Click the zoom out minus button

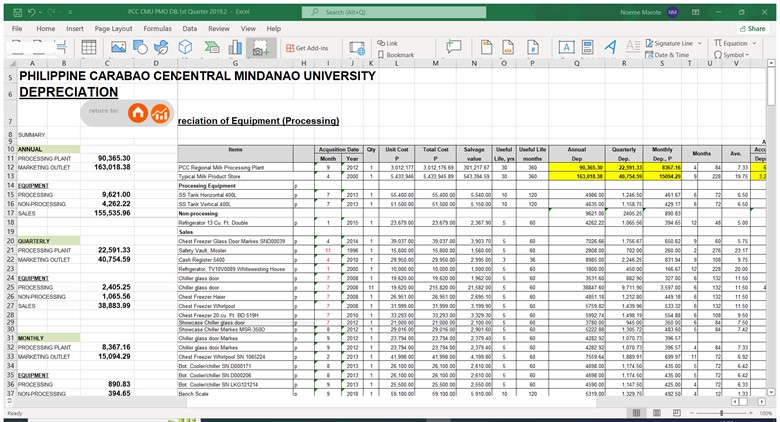[691, 413]
